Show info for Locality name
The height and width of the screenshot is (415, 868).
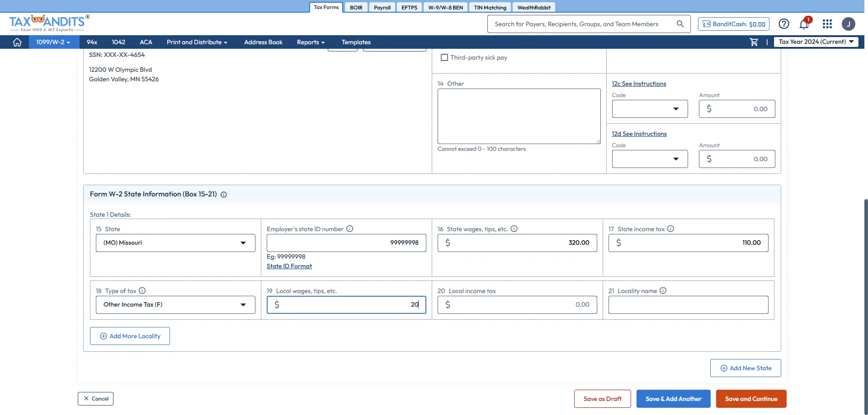(x=663, y=291)
